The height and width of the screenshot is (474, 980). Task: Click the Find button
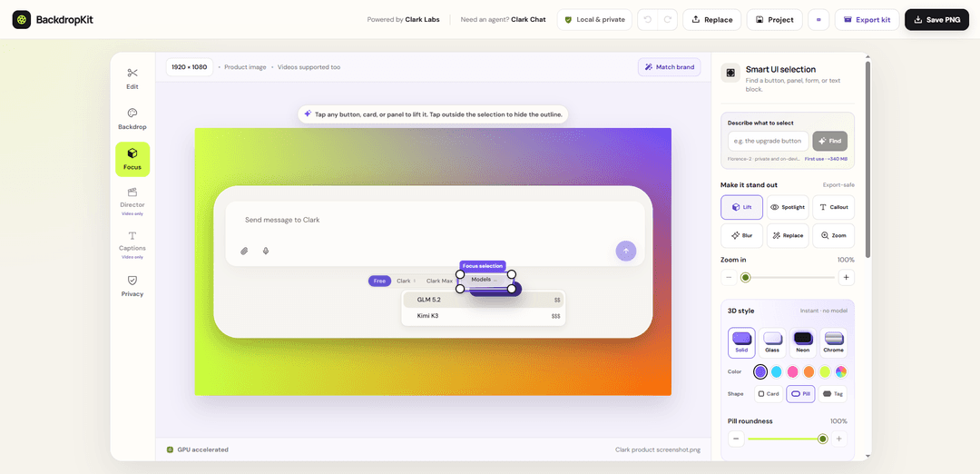tap(830, 142)
